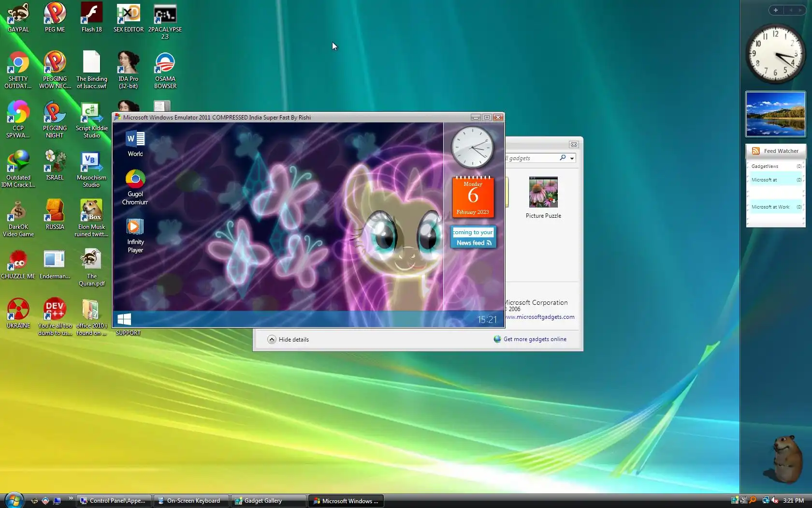The width and height of the screenshot is (812, 508).
Task: Open the Microsoft at Work feed entry
Action: [776, 207]
